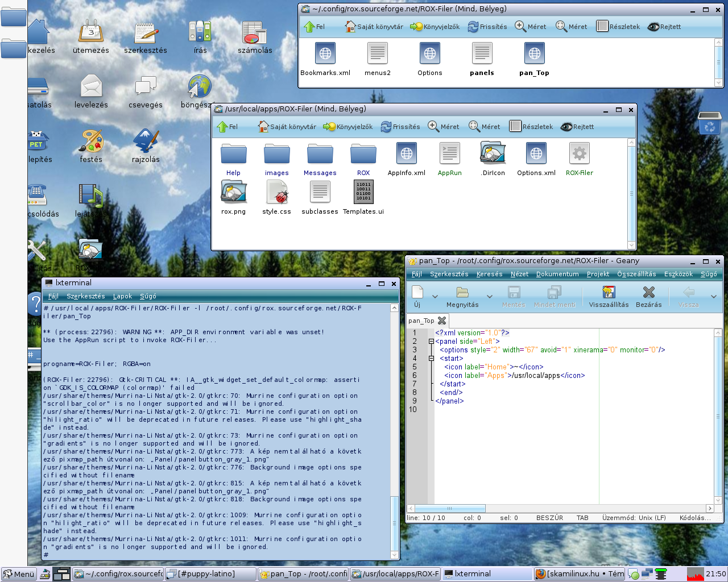The image size is (728, 582).
Task: Toggle Rejtett hidden files in the .config ROX-Filer window
Action: click(664, 27)
